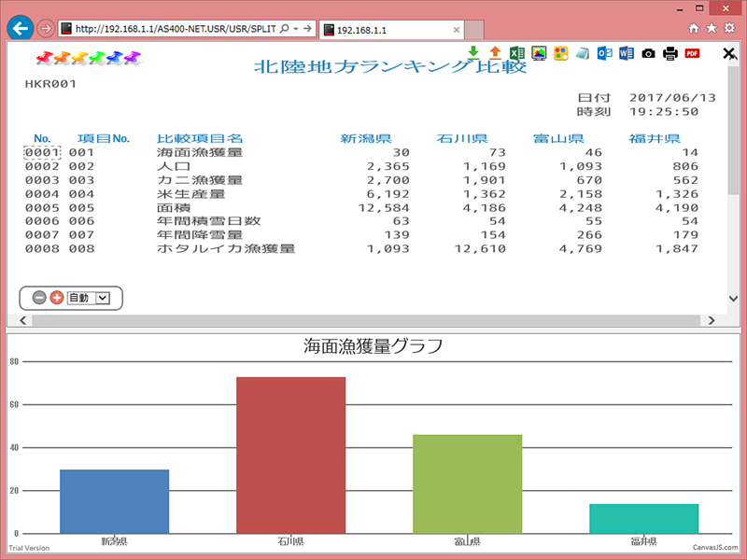Open address bar dropdown arrow
The height and width of the screenshot is (560, 747).
tap(296, 29)
